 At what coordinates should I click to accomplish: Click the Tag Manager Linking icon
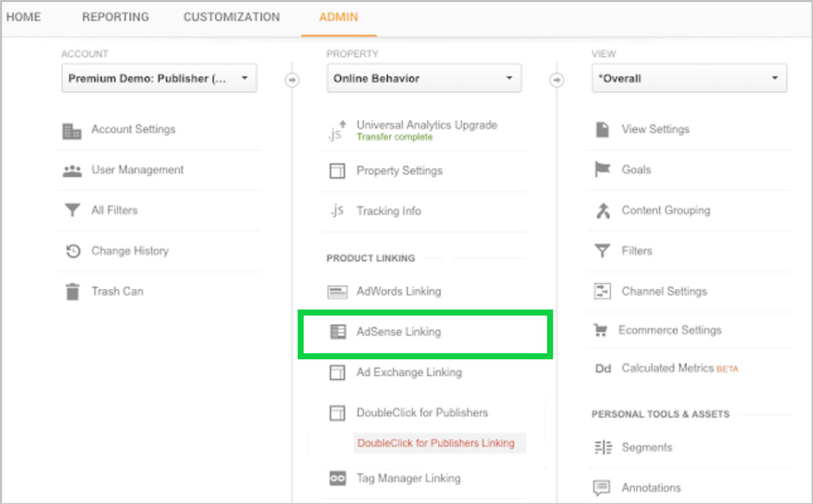point(337,478)
